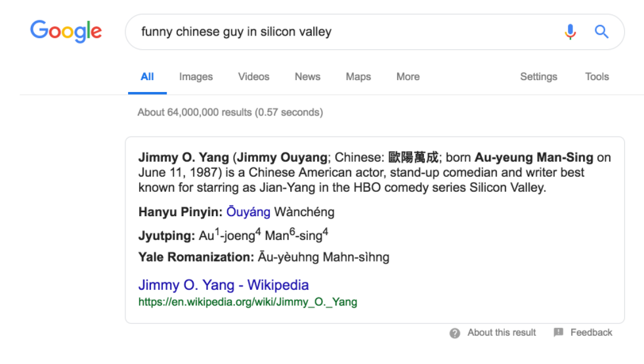The width and height of the screenshot is (644, 364).
Task: Expand the More search categories menu
Action: coord(408,77)
